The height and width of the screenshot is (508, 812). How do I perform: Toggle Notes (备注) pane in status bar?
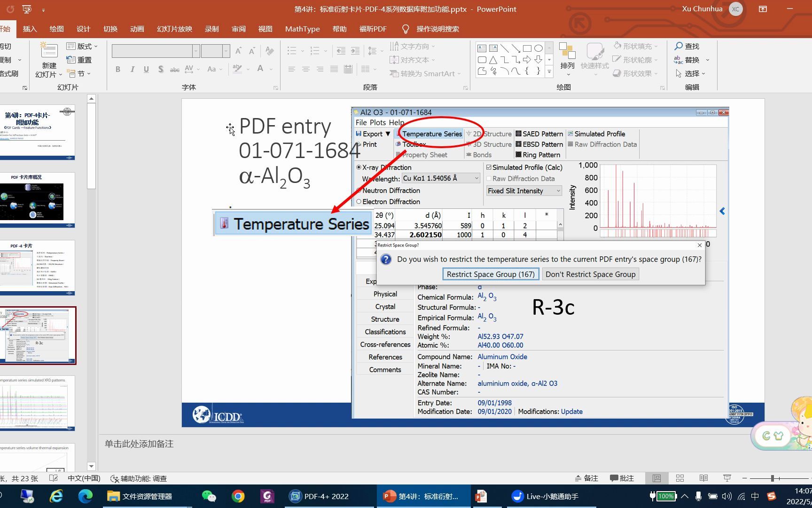tap(586, 478)
